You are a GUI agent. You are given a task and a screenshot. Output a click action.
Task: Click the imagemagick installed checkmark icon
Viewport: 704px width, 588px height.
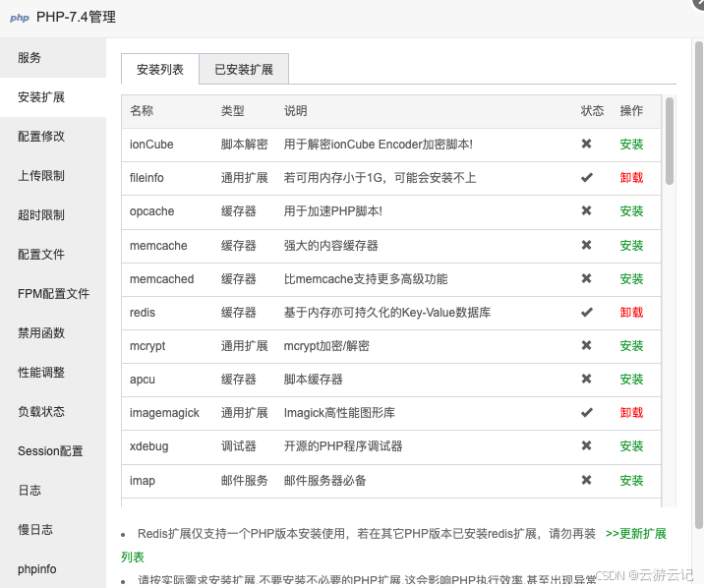coord(586,413)
